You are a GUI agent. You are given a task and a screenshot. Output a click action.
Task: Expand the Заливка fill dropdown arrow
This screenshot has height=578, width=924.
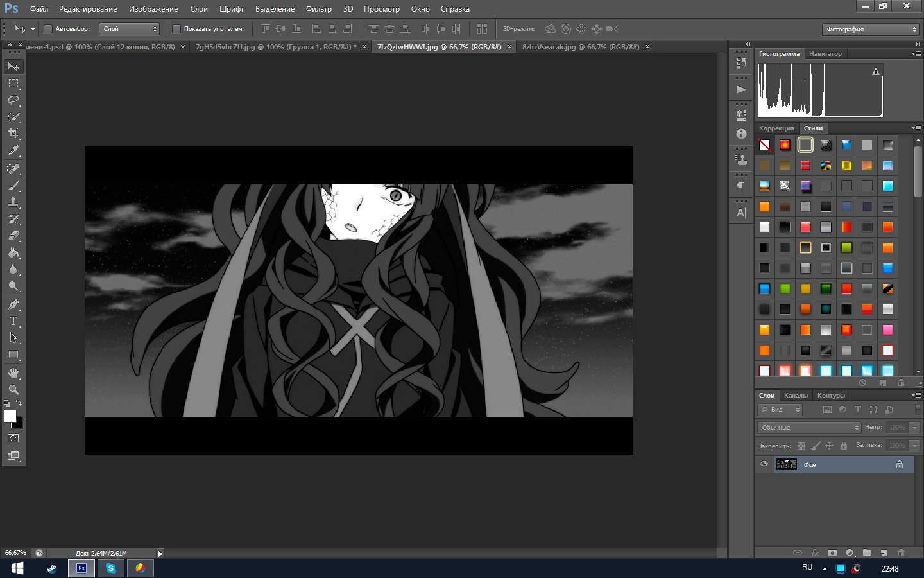pyautogui.click(x=915, y=446)
